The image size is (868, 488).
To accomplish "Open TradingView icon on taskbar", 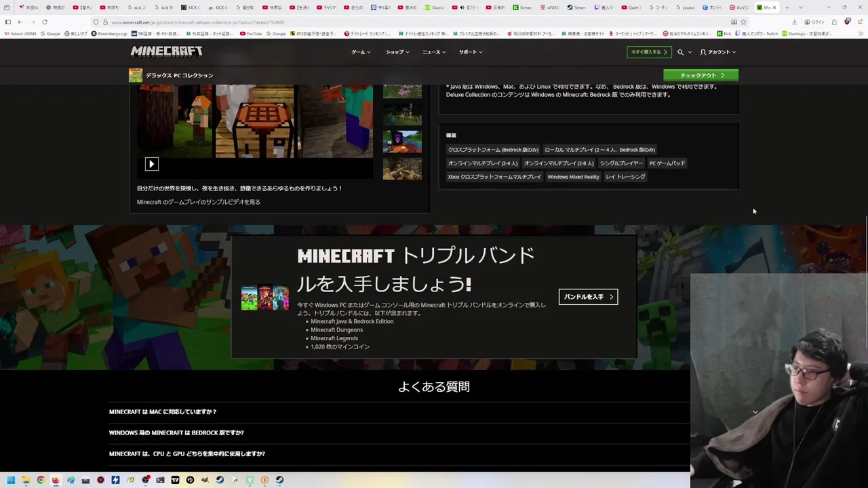I will tap(175, 480).
